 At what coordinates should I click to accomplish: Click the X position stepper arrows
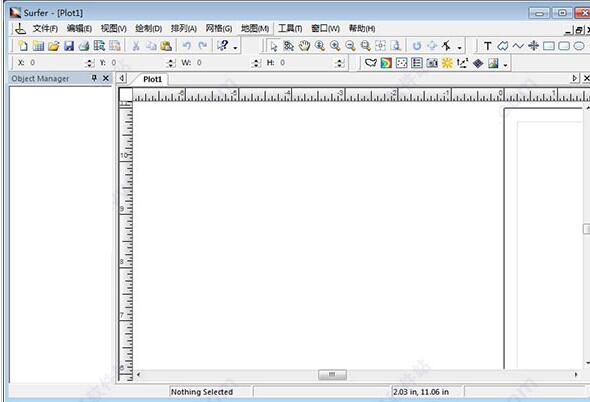click(x=90, y=63)
